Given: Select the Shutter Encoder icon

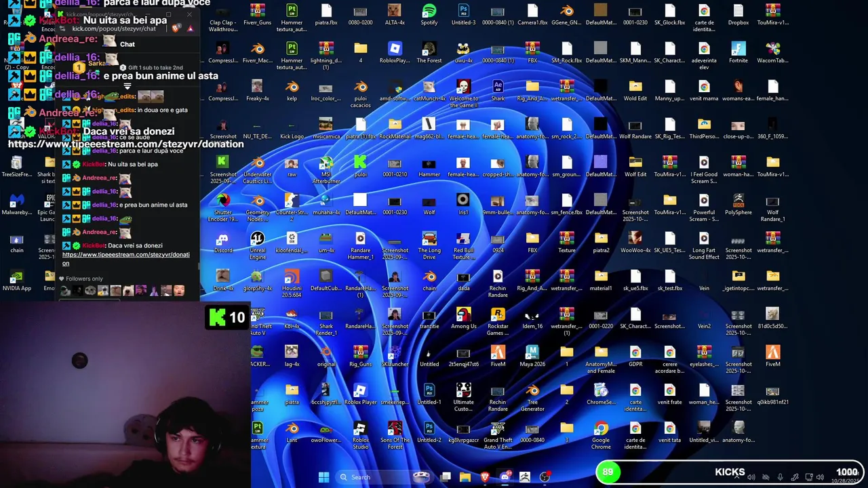Looking at the screenshot, I should [x=222, y=207].
